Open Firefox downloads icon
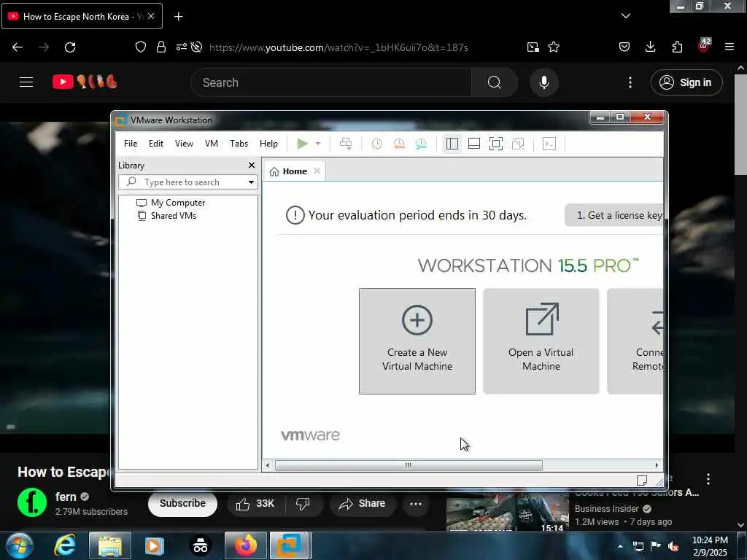Screen dimensions: 747x560 [x=650, y=47]
